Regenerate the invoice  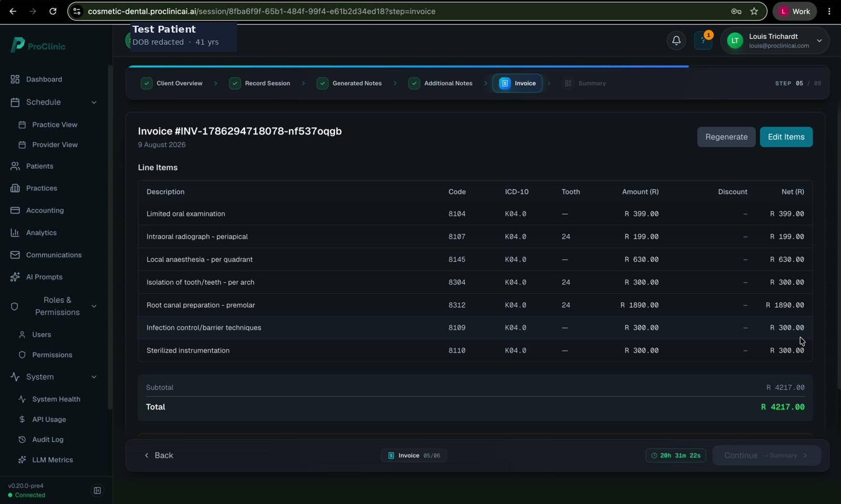726,137
